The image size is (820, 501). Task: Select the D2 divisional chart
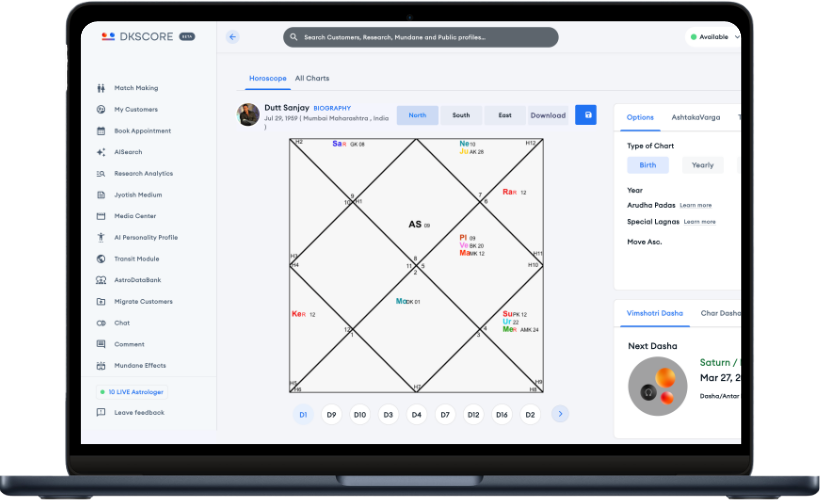pyautogui.click(x=530, y=415)
